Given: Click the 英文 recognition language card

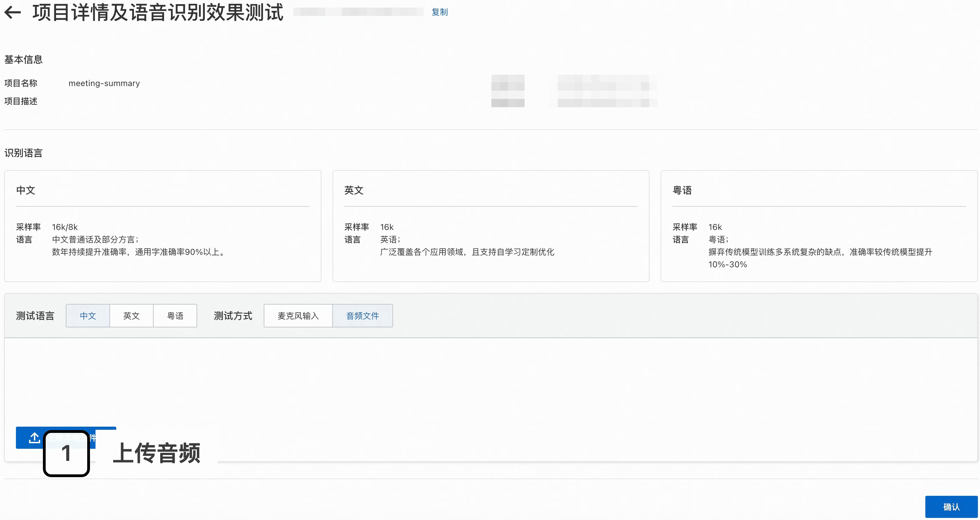Looking at the screenshot, I should click(x=490, y=226).
